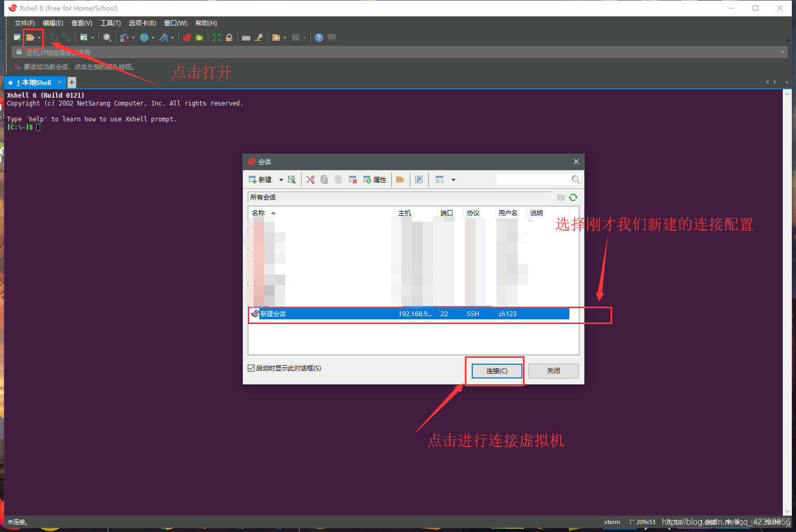Expand the color scheme dropdown arrow

point(133,37)
